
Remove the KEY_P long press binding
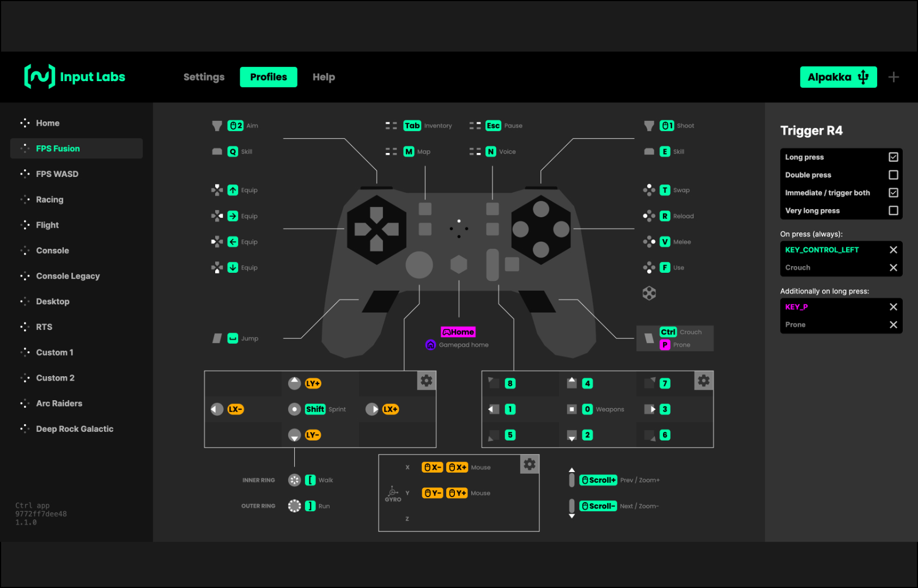(893, 307)
